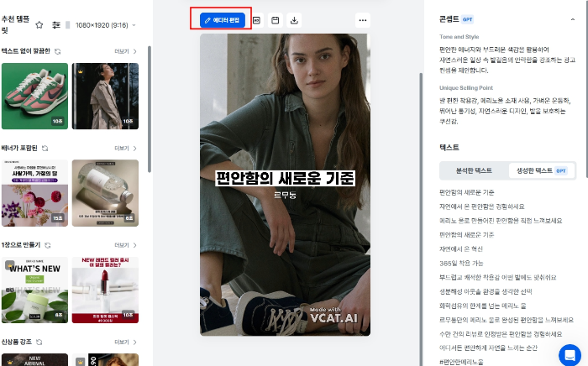588x366 pixels.
Task: Click the text 365일 착용 가능
Action: pos(461,263)
